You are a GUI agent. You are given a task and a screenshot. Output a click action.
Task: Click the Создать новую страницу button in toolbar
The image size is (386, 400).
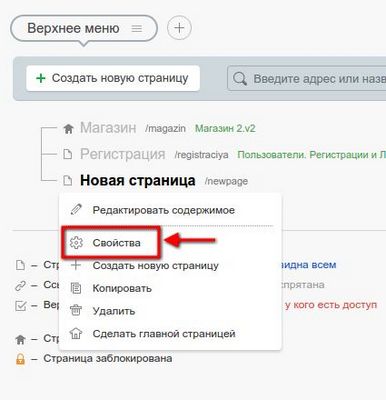113,78
